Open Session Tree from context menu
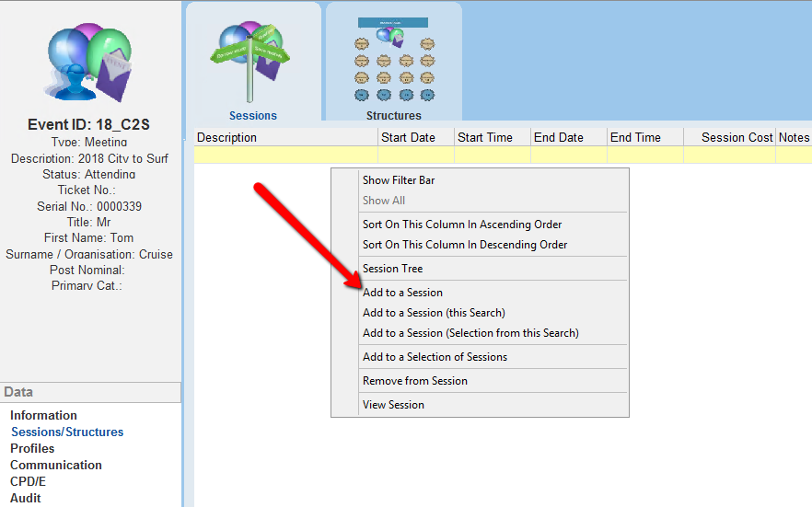 (393, 269)
